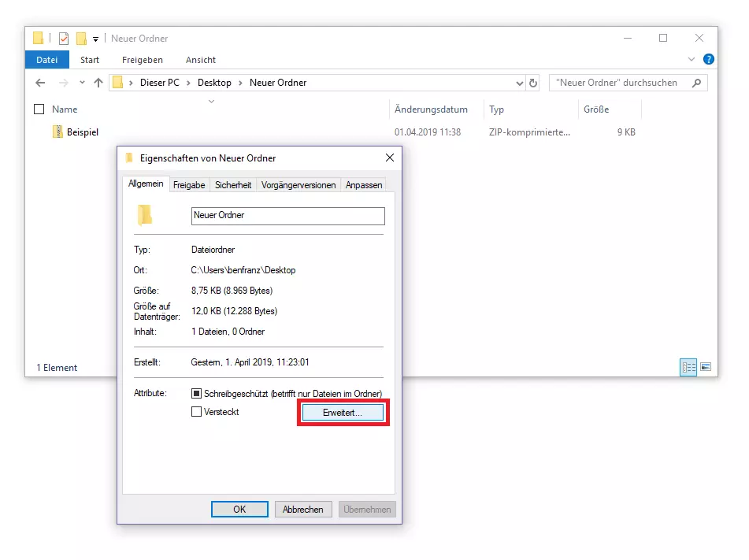The image size is (749, 560).
Task: Sort by Typ column header
Action: (496, 109)
